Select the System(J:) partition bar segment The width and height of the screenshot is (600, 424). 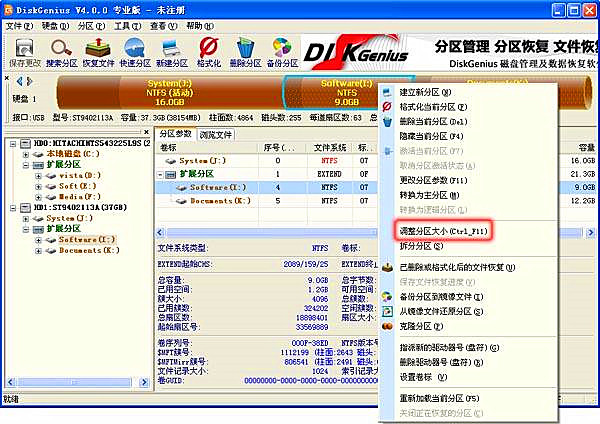pos(170,92)
